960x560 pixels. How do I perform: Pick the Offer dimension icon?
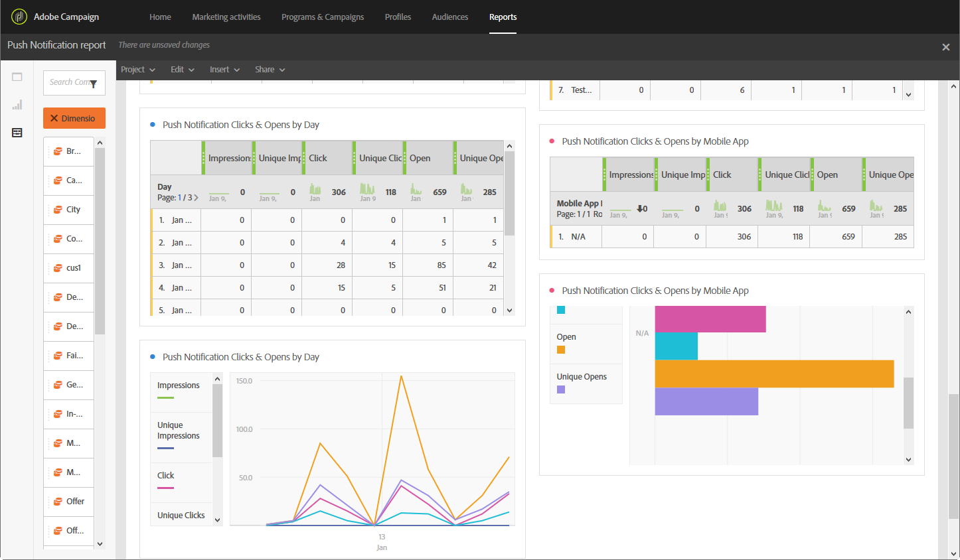[x=58, y=502]
